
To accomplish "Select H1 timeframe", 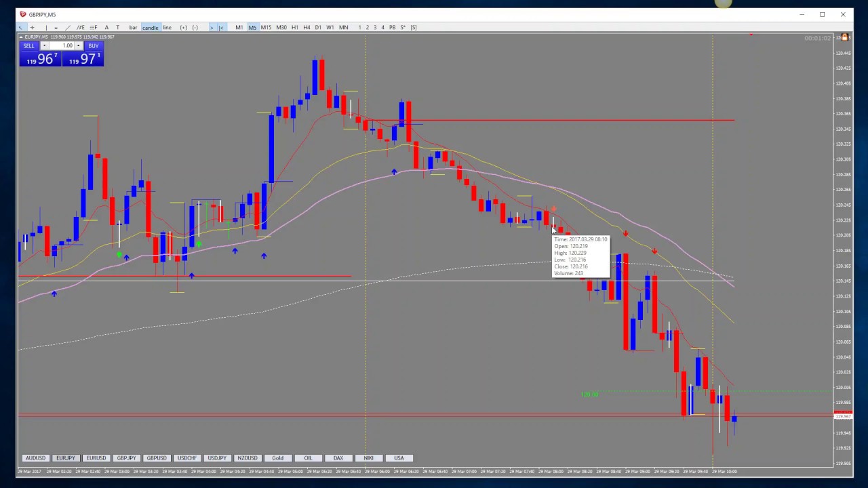I will click(x=294, y=28).
